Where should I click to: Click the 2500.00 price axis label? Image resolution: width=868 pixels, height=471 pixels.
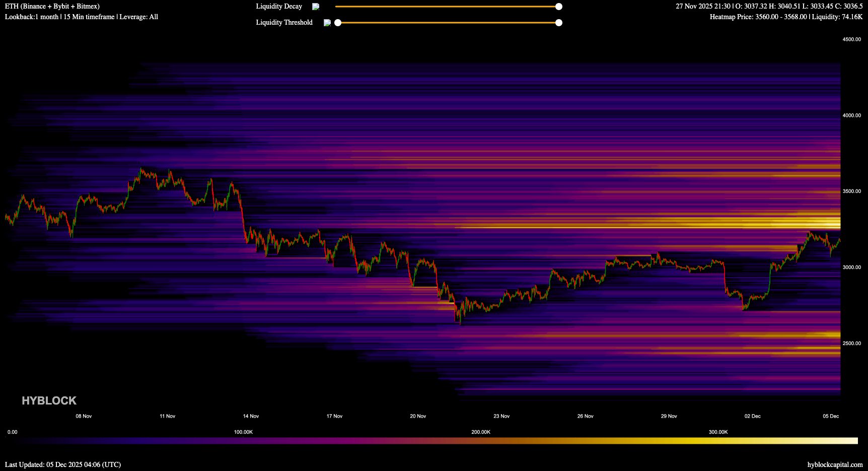pos(852,344)
